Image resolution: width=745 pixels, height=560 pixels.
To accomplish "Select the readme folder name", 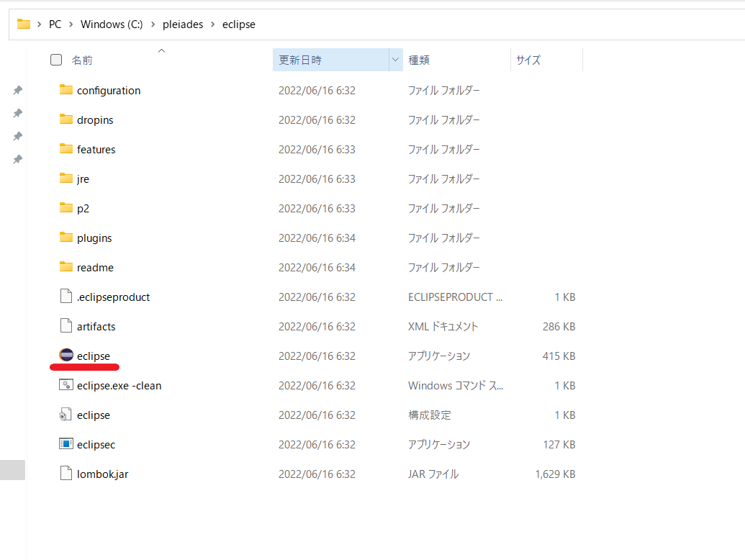I will point(95,268).
